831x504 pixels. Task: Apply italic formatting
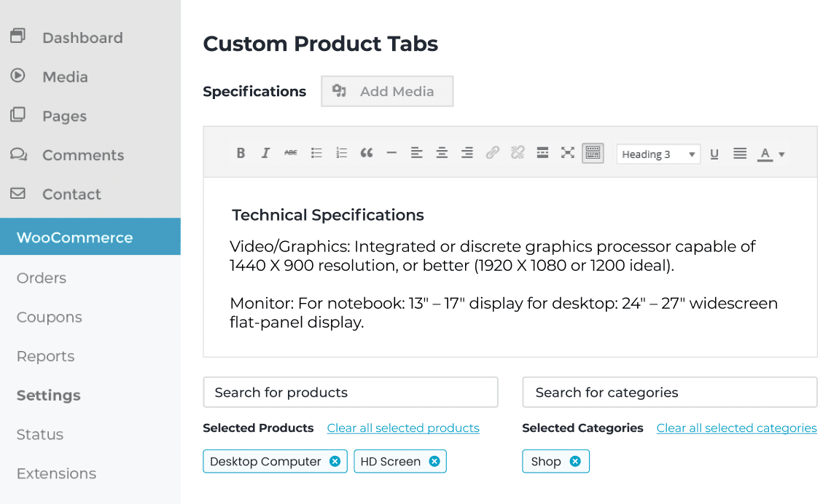tap(266, 153)
